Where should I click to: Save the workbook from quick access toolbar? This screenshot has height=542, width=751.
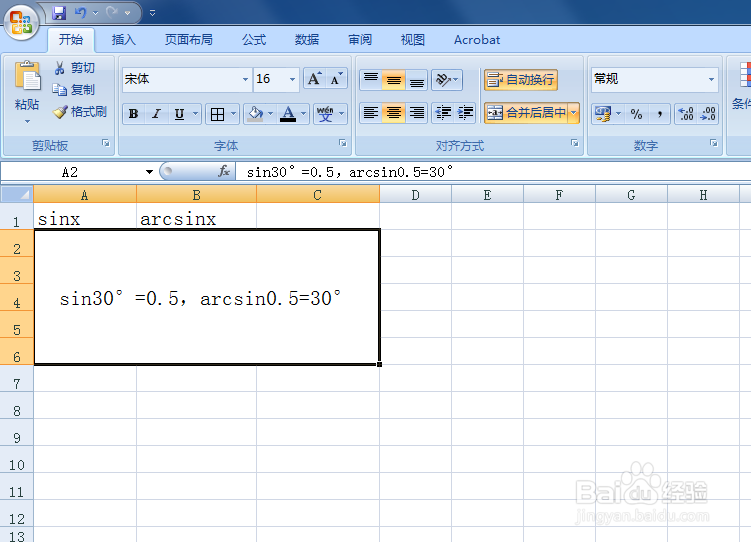tap(59, 13)
